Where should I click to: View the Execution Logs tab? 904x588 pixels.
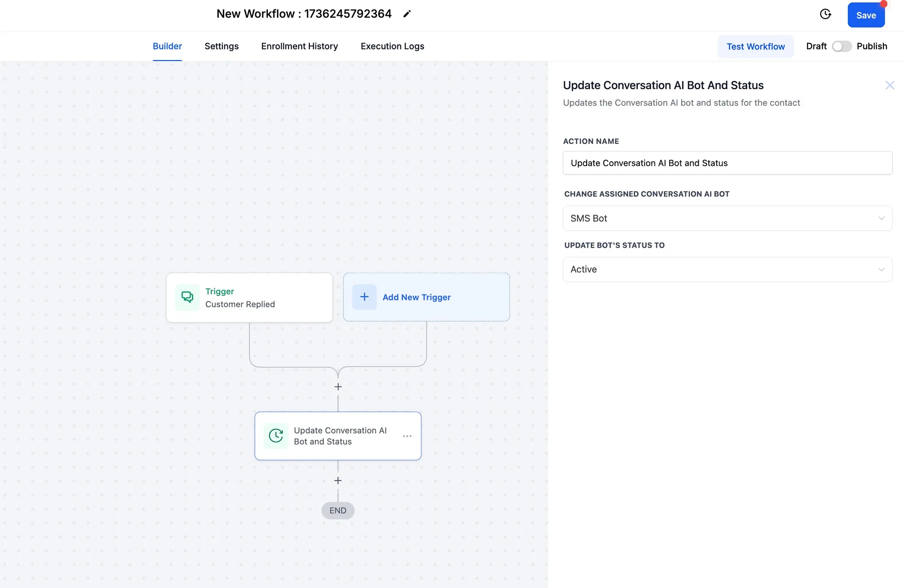[392, 46]
